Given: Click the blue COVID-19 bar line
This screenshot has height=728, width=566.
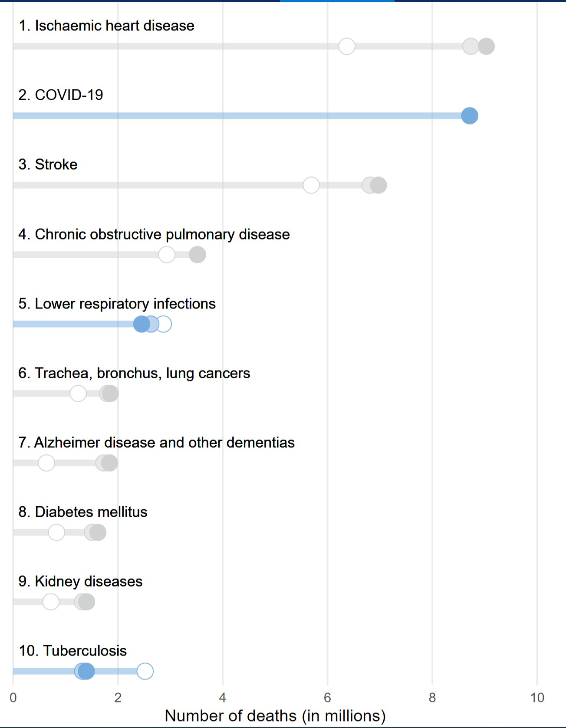Looking at the screenshot, I should tap(237, 116).
